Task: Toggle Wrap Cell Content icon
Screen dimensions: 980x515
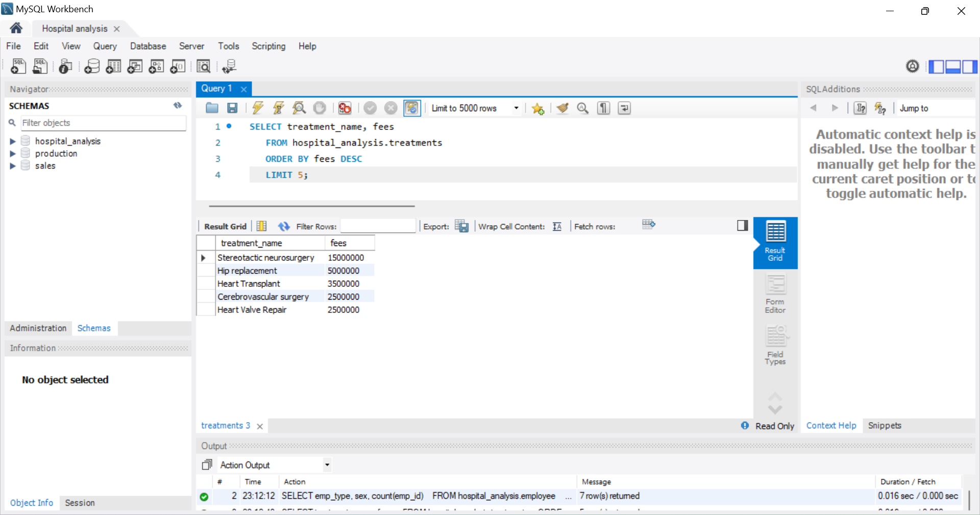Action: 557,226
